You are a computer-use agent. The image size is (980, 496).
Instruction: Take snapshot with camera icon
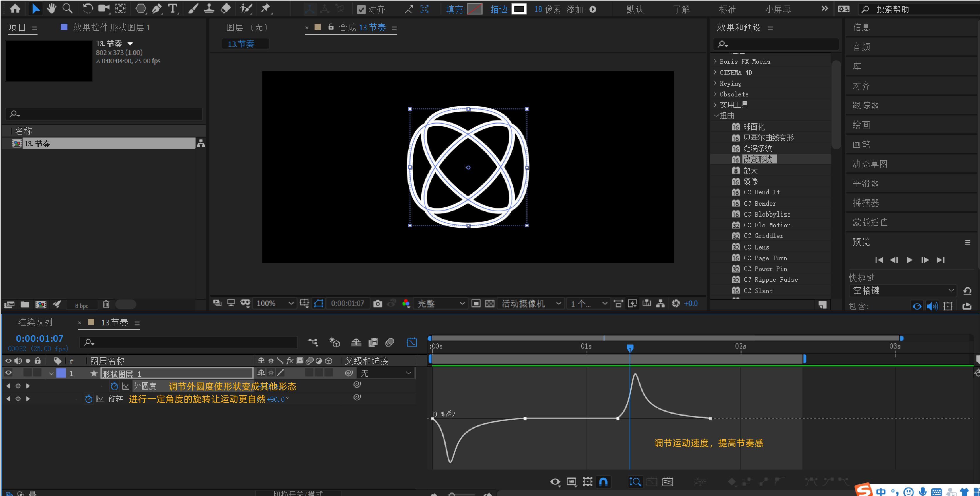pyautogui.click(x=377, y=303)
